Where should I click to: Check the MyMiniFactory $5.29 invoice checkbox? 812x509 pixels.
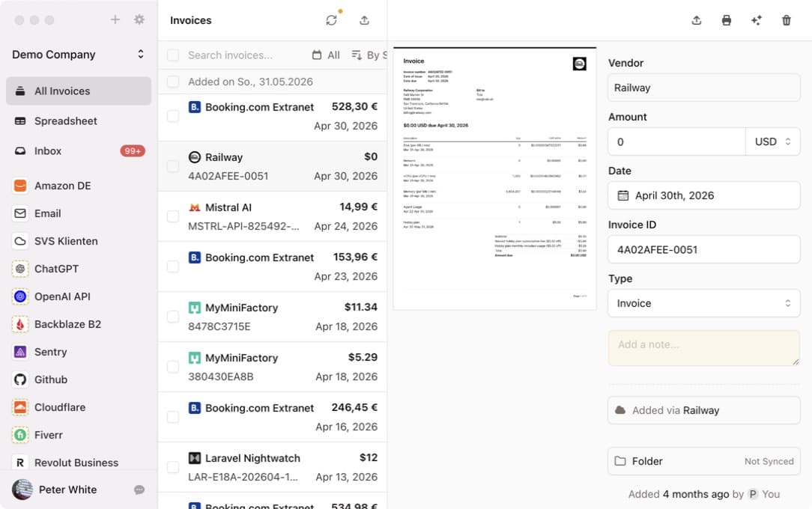click(173, 367)
